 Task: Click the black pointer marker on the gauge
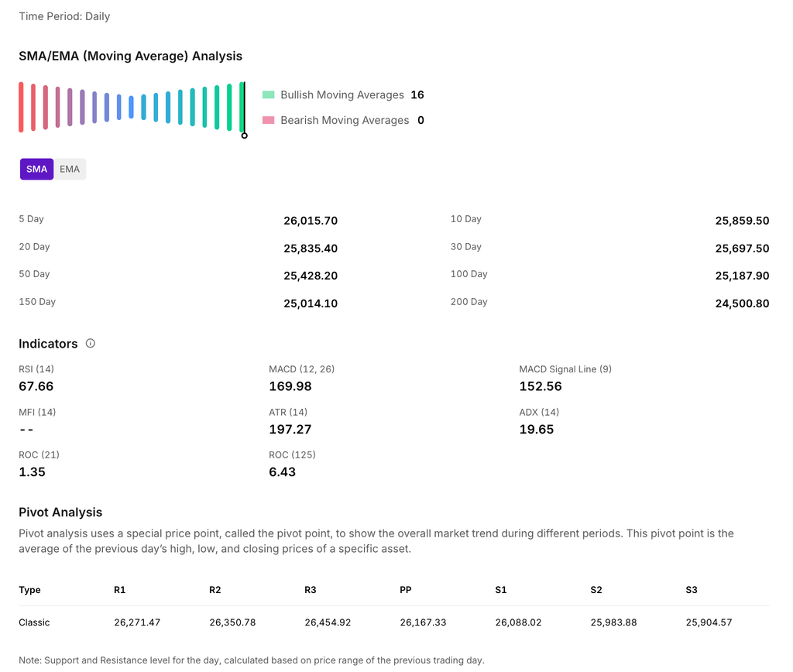pos(244,135)
